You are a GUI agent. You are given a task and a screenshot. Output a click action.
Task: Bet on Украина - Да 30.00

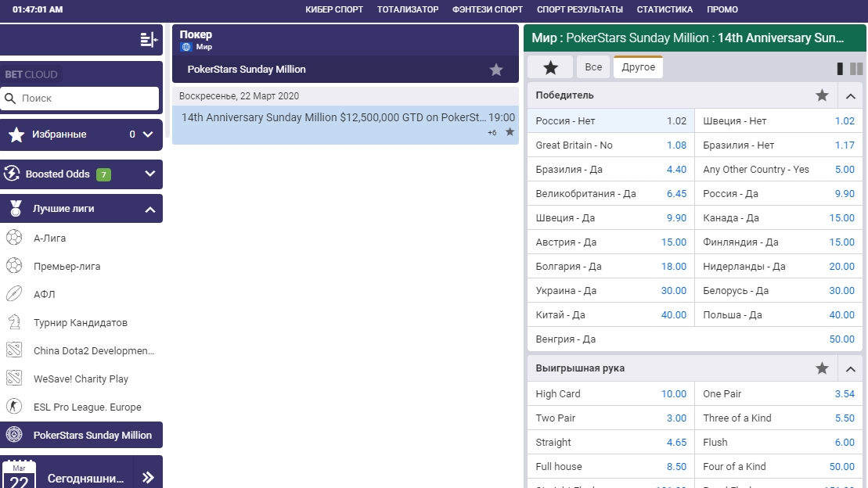[610, 290]
